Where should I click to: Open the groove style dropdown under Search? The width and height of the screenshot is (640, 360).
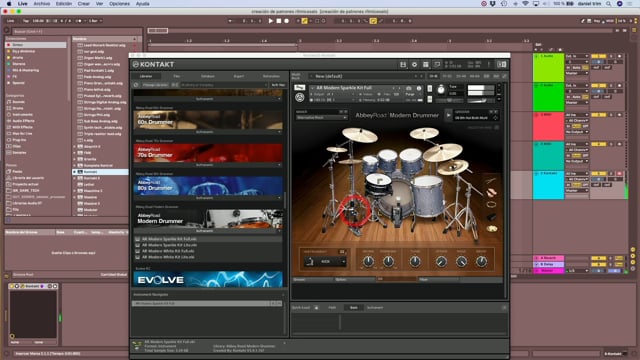(x=322, y=118)
